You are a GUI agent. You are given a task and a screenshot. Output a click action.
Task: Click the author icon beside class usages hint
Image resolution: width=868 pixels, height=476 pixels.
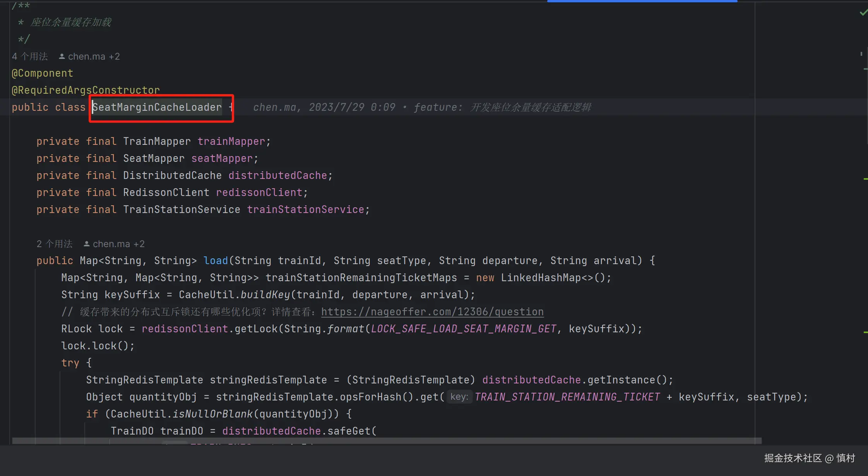(x=62, y=57)
